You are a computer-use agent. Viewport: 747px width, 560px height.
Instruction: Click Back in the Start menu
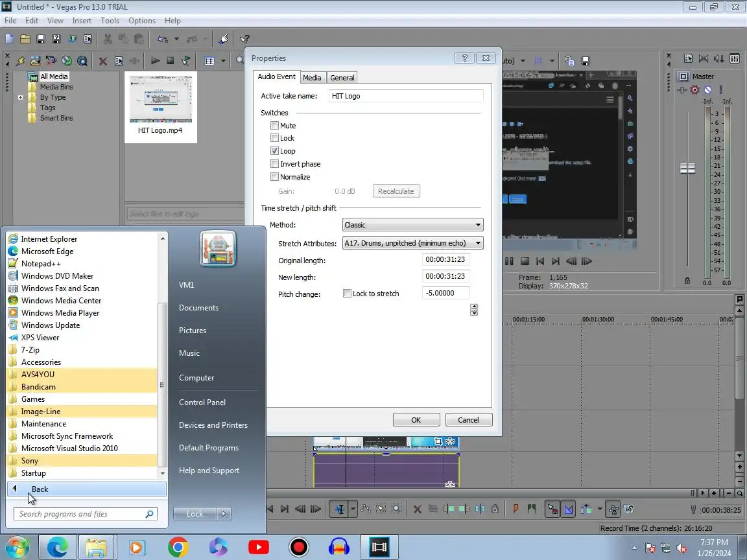87,489
